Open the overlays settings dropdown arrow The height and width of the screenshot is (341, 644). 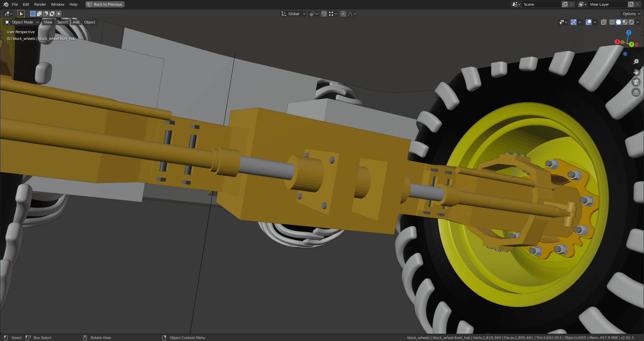click(x=595, y=22)
